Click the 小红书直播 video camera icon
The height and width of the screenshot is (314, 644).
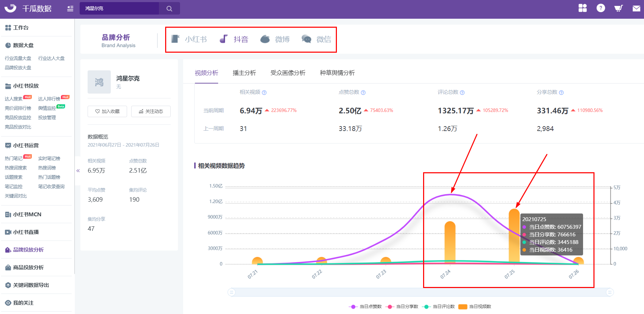[x=8, y=232]
